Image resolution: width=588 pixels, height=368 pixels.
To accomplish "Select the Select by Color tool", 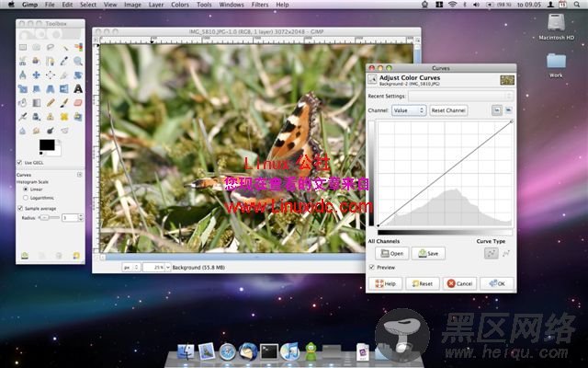I will coord(78,47).
